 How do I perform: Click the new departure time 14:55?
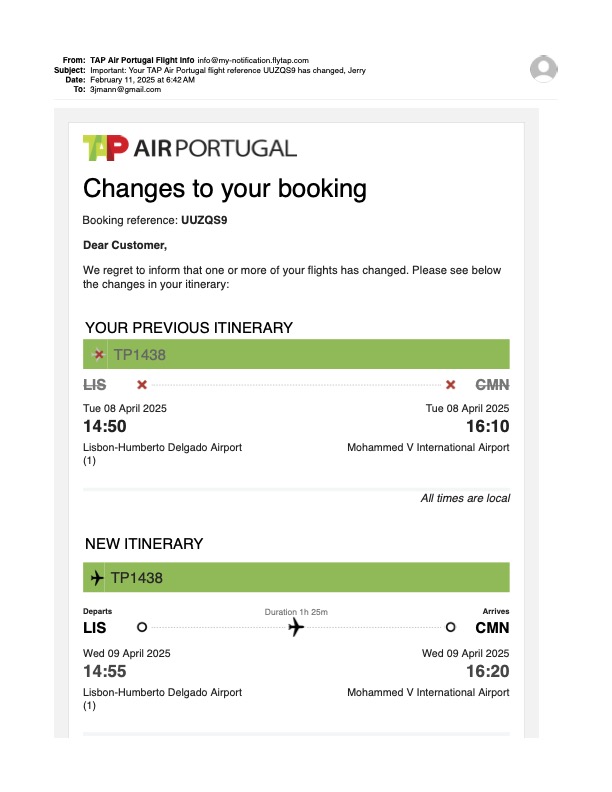tap(106, 671)
